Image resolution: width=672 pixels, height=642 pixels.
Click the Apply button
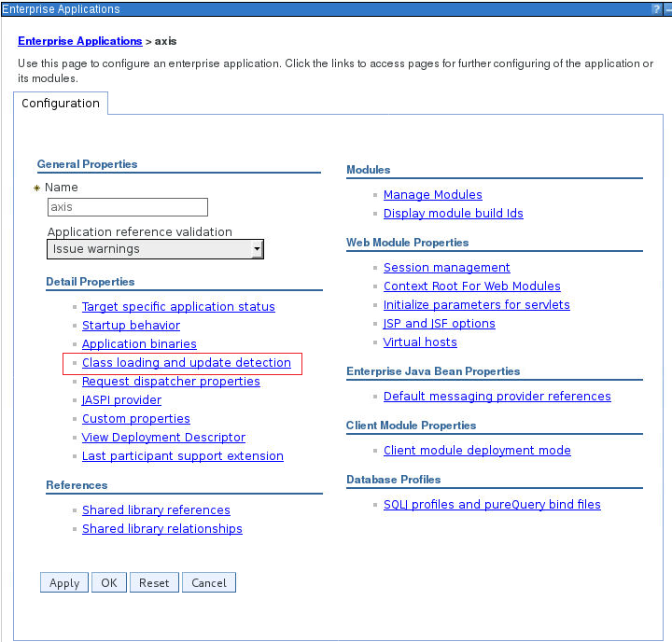click(x=64, y=583)
